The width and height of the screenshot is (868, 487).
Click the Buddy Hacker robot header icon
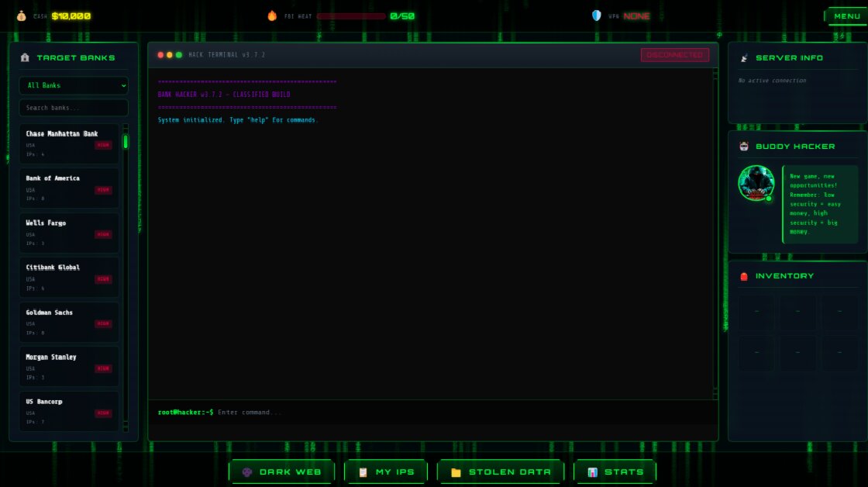[x=744, y=147]
